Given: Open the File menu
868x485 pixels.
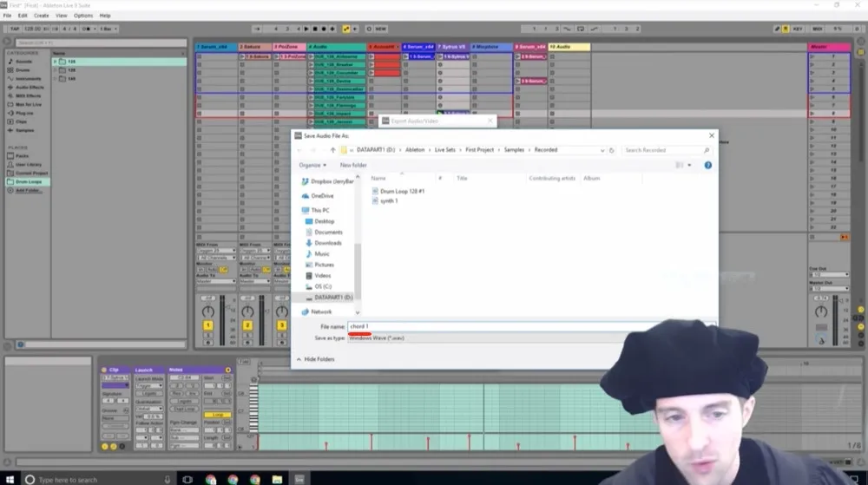Looking at the screenshot, I should [7, 16].
